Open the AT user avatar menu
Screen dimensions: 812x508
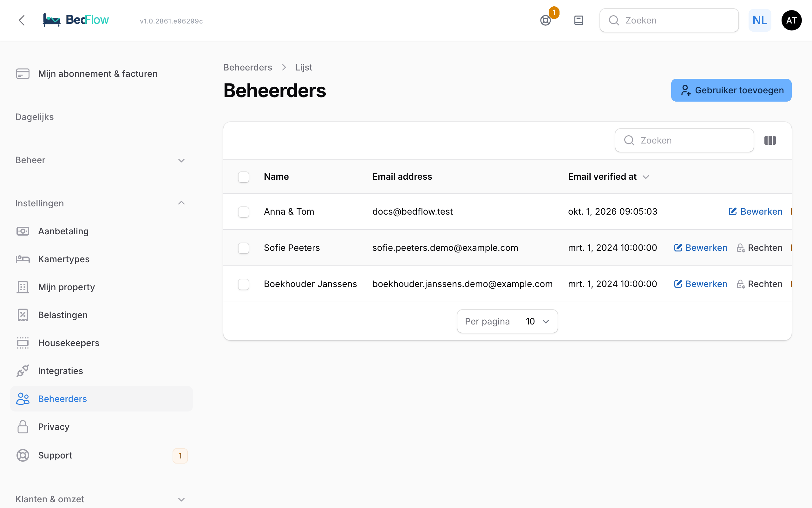pos(791,21)
